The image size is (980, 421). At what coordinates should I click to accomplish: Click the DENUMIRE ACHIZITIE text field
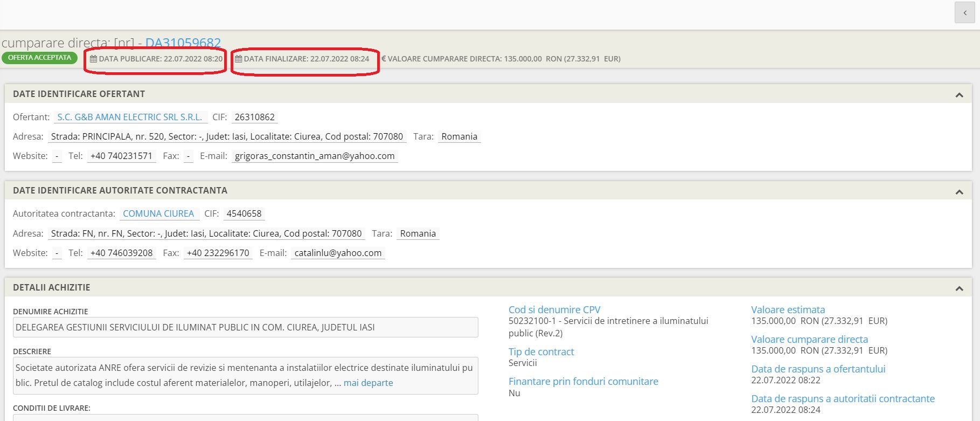pyautogui.click(x=245, y=327)
